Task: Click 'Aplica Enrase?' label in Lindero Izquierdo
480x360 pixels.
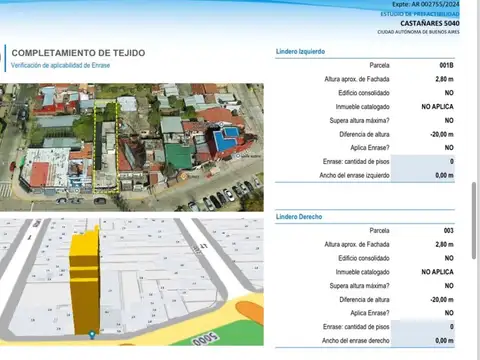Action: coord(370,148)
